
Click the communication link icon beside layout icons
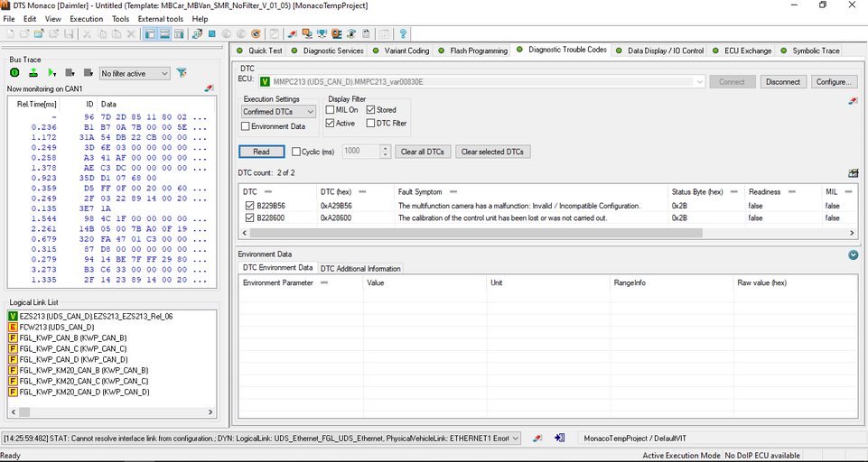coord(197,33)
